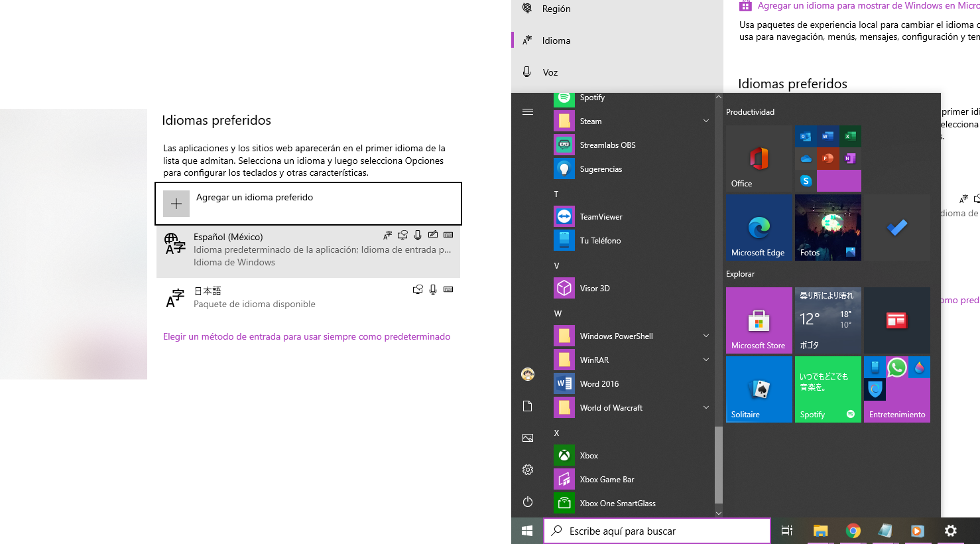Open the Sugerencias app
This screenshot has height=544, width=980.
[633, 169]
